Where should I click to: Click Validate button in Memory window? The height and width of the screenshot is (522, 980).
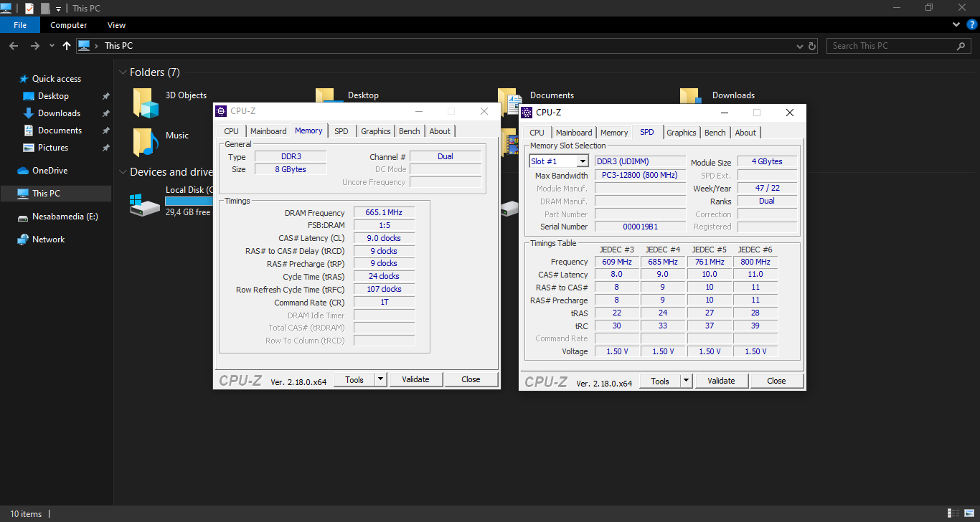(415, 379)
